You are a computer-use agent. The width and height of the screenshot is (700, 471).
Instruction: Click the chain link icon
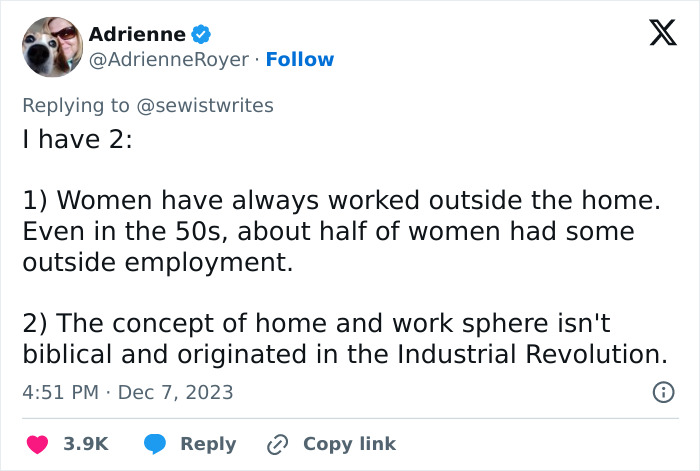tap(277, 443)
